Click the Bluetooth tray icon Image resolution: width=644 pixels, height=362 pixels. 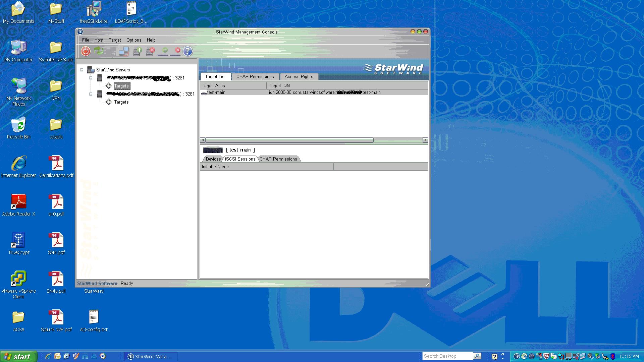point(613,356)
